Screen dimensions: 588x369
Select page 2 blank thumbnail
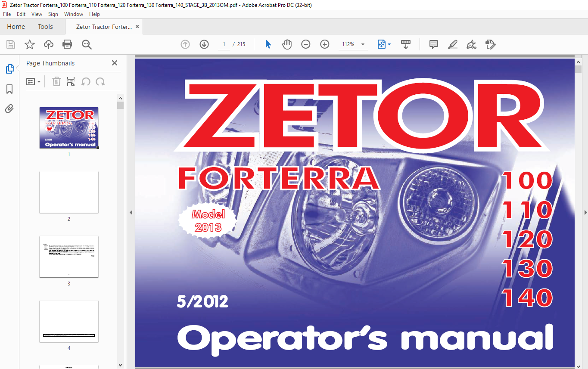(69, 192)
